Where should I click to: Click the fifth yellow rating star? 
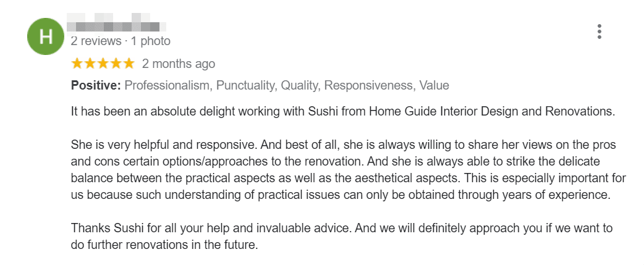coord(129,64)
